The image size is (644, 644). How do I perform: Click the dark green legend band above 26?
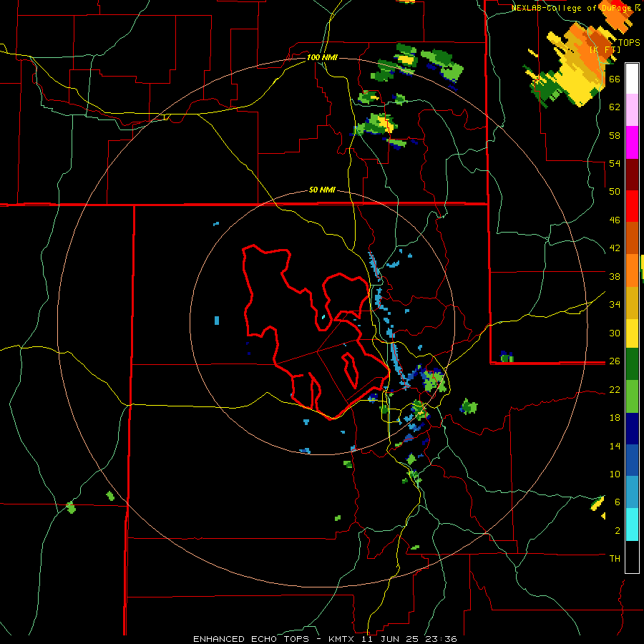click(632, 364)
